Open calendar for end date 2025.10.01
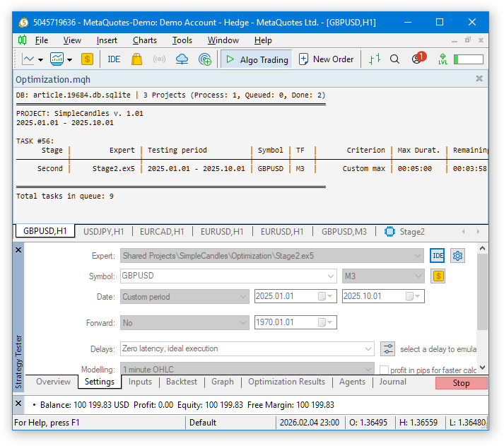The height and width of the screenshot is (446, 504). 414,296
